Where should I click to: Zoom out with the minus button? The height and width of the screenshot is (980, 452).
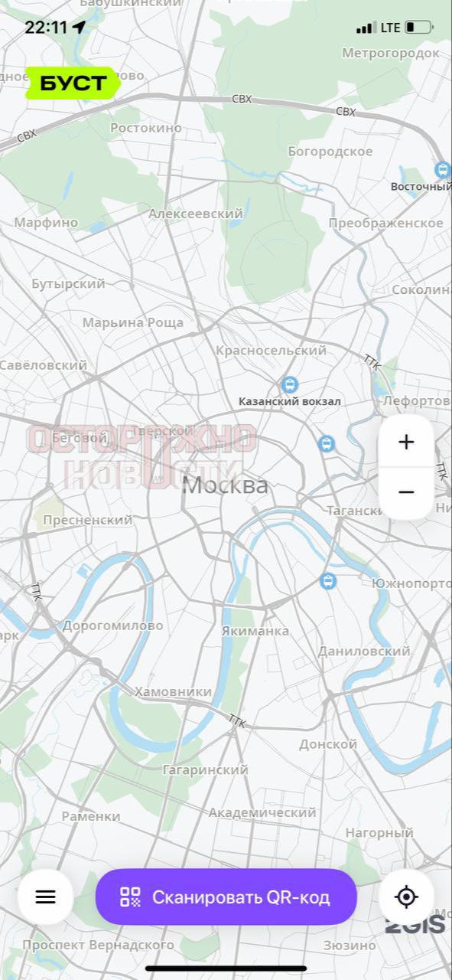[406, 492]
